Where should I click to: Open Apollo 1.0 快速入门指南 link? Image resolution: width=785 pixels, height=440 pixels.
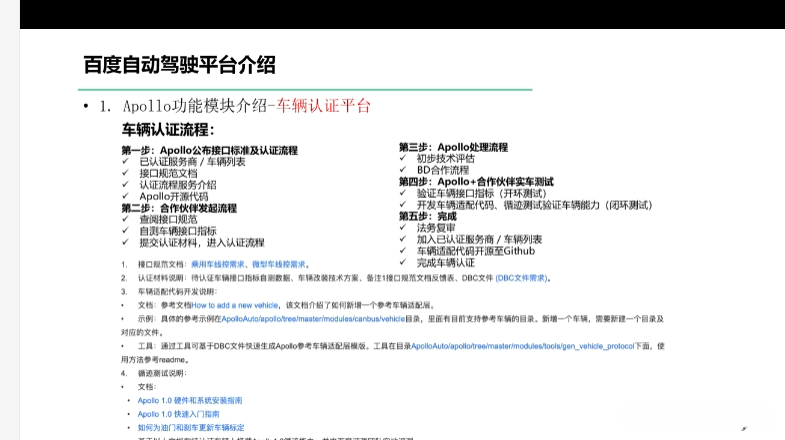pos(178,414)
